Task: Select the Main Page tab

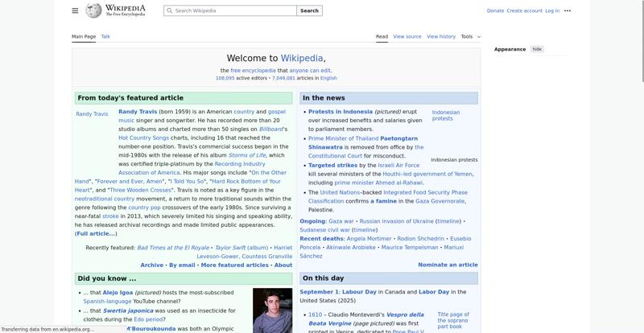Action: pyautogui.click(x=84, y=36)
